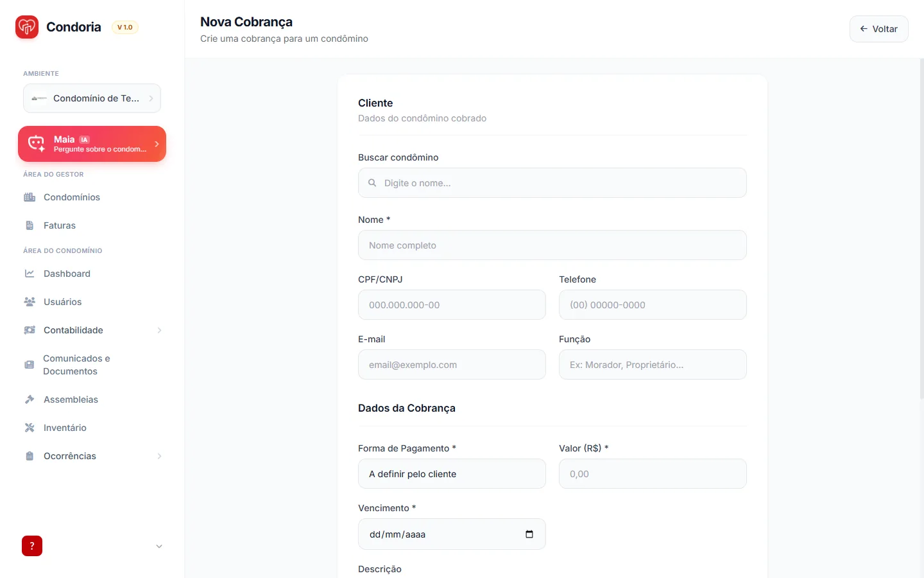Open the Forma de Pagamento dropdown
The height and width of the screenshot is (578, 924).
[452, 474]
